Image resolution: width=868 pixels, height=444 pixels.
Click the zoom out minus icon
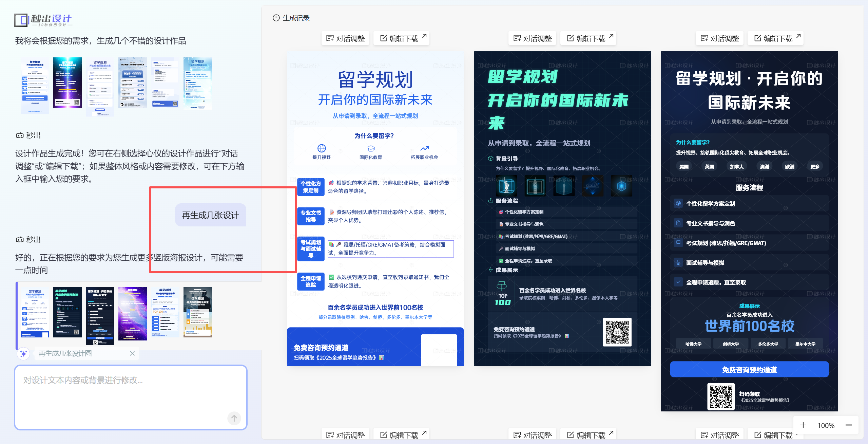pyautogui.click(x=848, y=425)
